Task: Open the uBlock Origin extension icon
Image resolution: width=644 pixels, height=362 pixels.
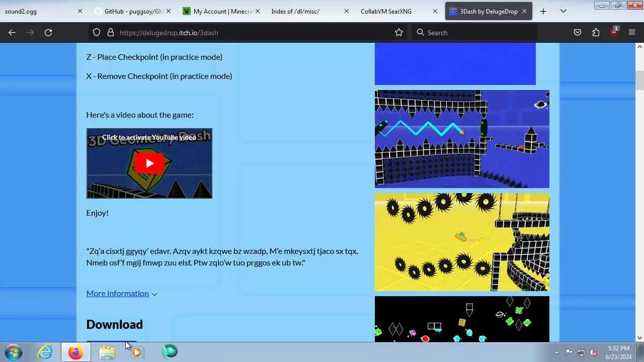Action: 614,32
